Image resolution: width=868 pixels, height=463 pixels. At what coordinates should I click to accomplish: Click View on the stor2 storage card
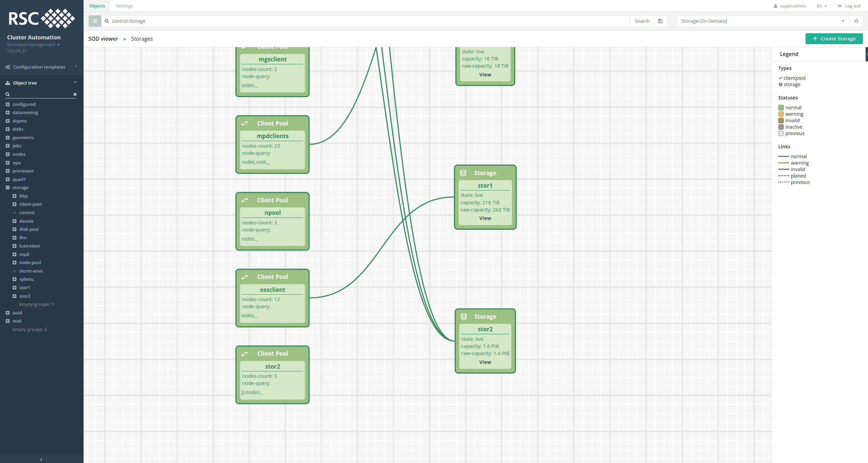coord(485,362)
